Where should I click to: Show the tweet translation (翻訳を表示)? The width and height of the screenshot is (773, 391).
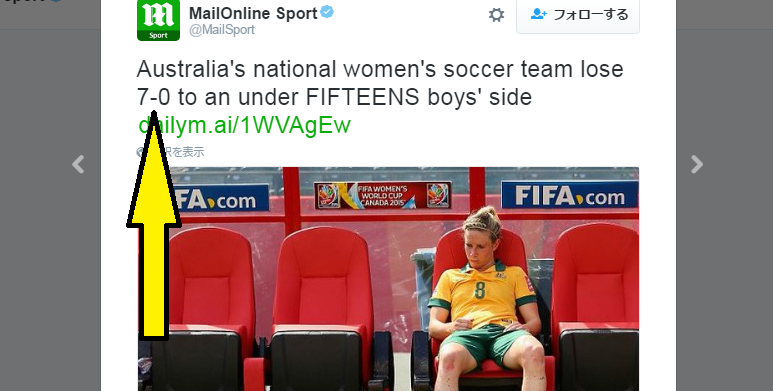171,152
